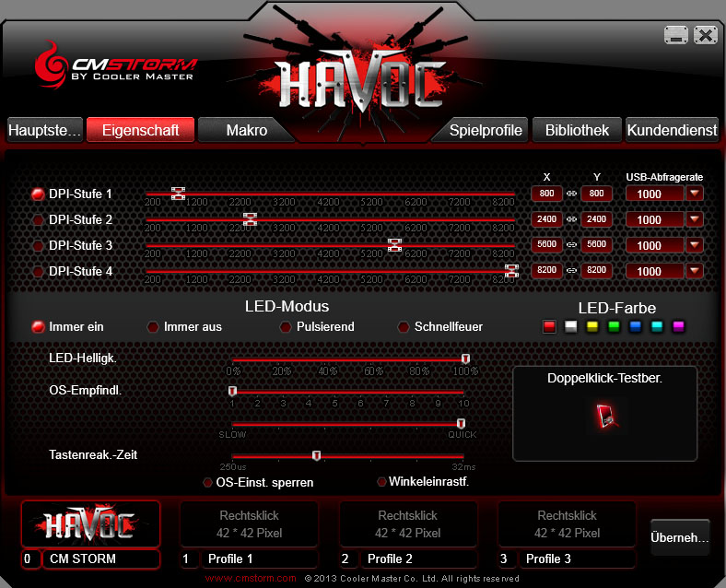Pick the blue LED color swatch
Screen dimensions: 726x588
point(636,327)
